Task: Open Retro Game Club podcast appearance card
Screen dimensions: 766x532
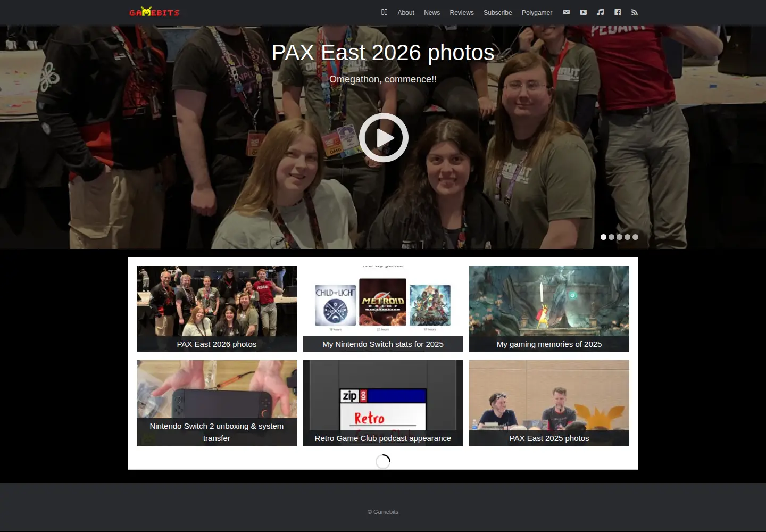Action: click(383, 403)
